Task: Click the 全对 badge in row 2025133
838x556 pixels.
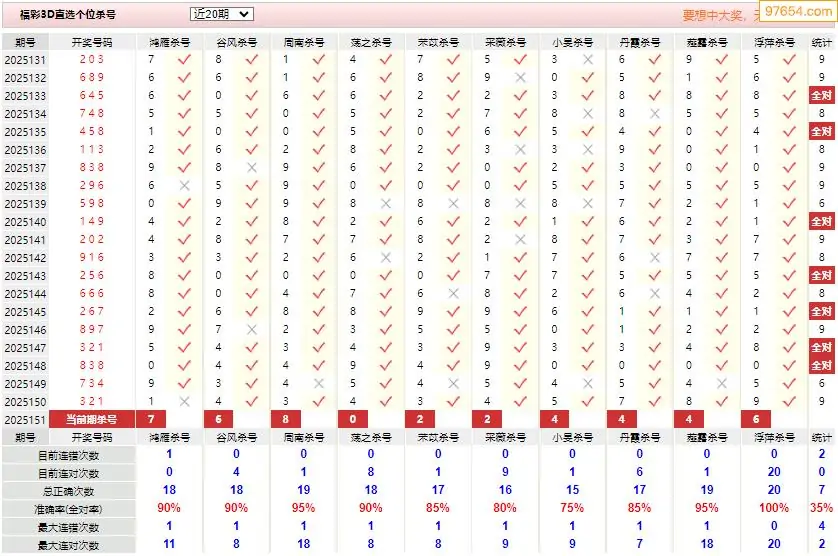Action: coord(821,96)
